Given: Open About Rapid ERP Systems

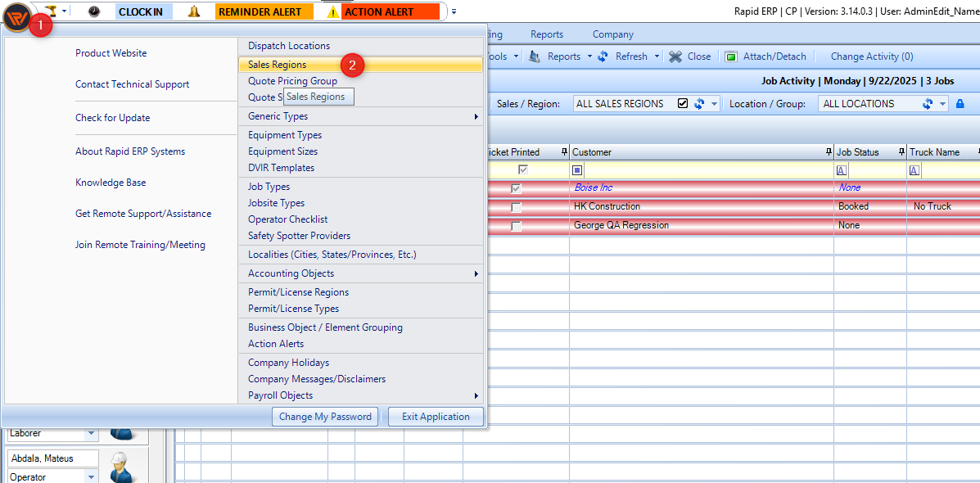Looking at the screenshot, I should pos(130,151).
